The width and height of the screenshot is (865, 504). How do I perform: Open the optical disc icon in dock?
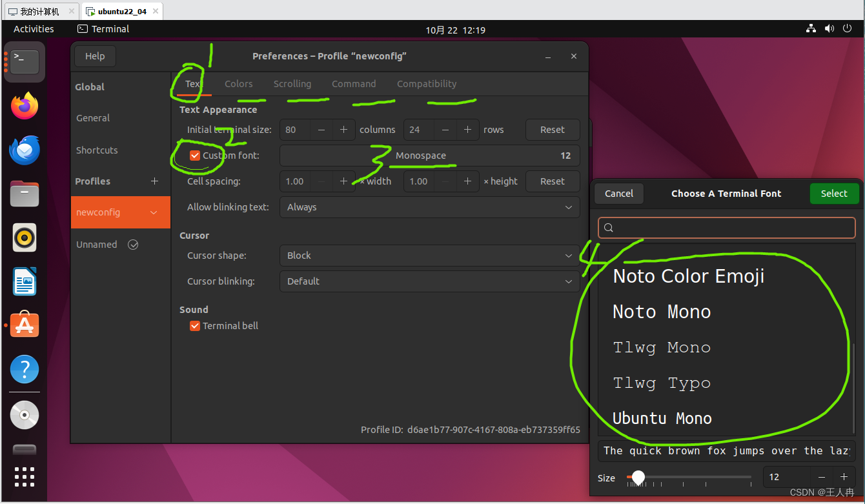(x=25, y=416)
